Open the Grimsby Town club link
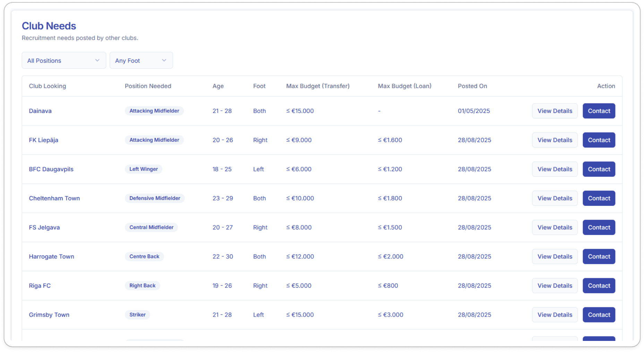The image size is (644, 352). point(49,315)
